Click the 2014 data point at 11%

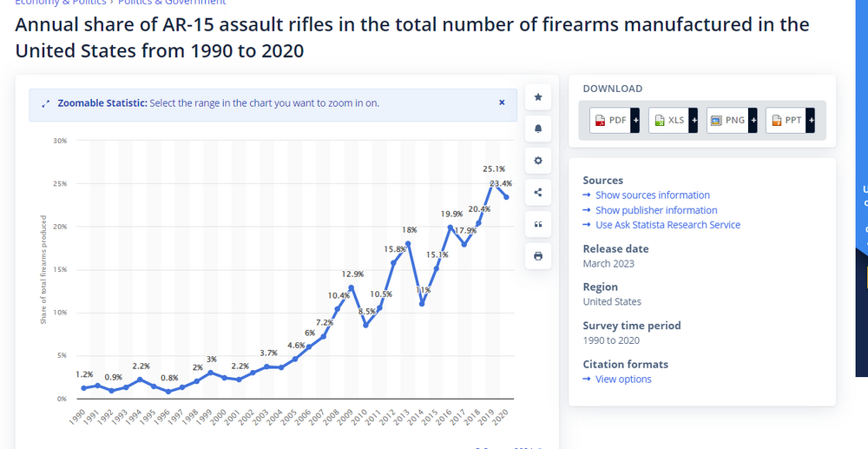click(x=422, y=304)
